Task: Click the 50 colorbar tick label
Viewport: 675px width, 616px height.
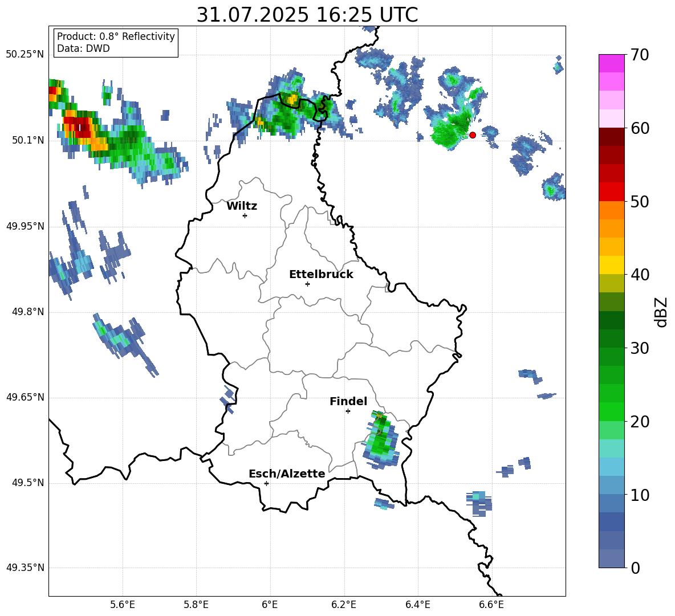Action: click(640, 202)
